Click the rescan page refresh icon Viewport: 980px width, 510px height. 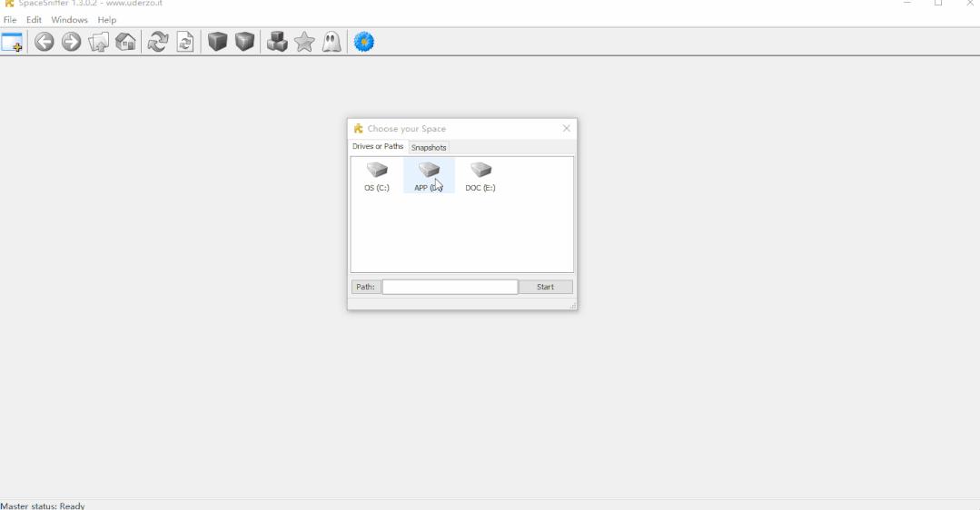coord(185,42)
